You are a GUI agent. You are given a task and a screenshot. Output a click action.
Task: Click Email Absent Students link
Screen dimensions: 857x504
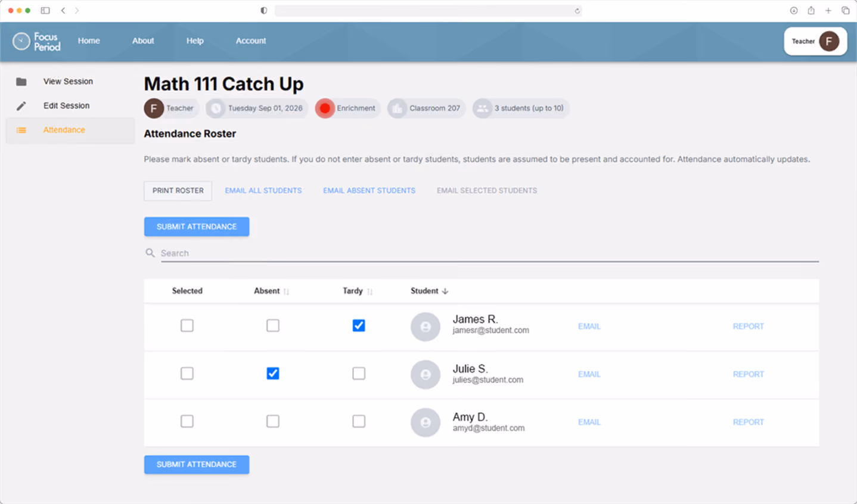coord(369,191)
